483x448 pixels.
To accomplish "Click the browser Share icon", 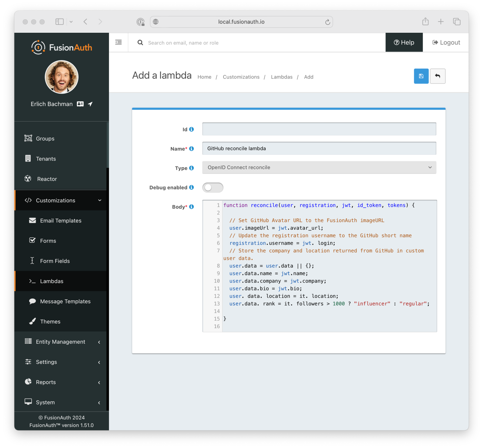I will pyautogui.click(x=425, y=21).
